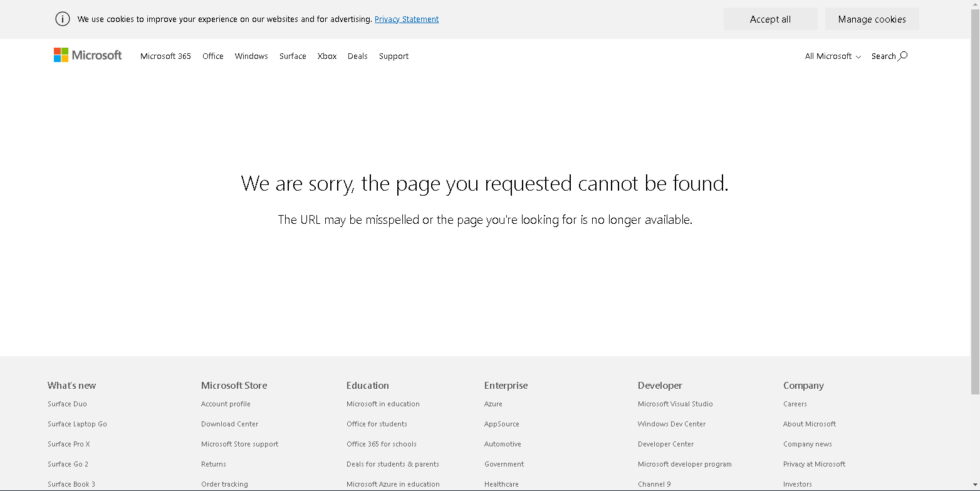Open the Microsoft 365 menu item

[165, 56]
